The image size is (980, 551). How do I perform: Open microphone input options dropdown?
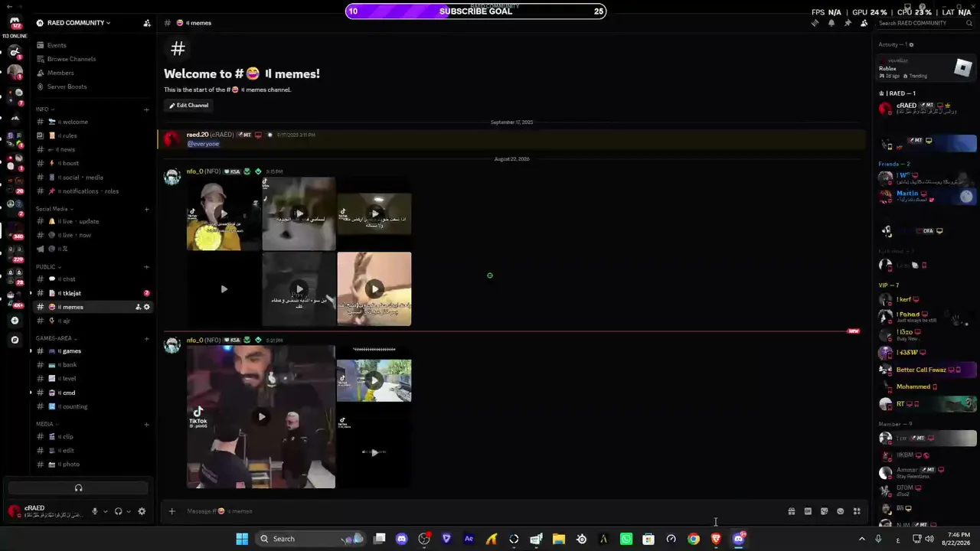(105, 511)
